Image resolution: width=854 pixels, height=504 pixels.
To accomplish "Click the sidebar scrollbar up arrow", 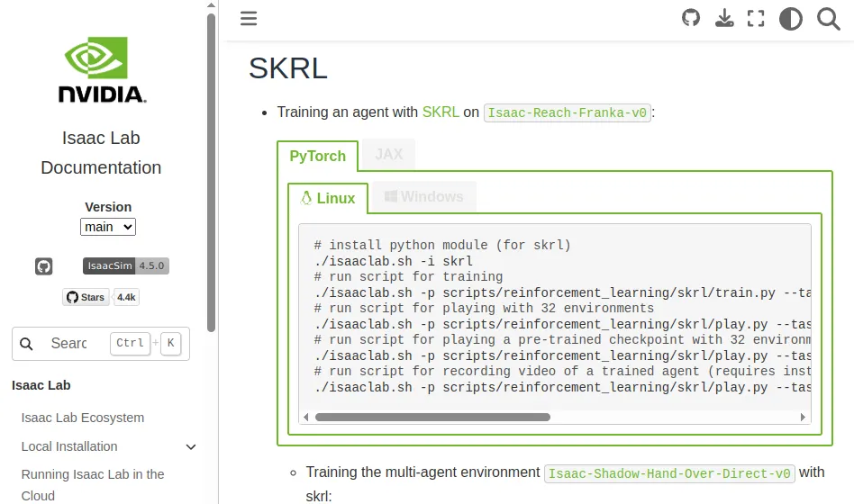I will click(x=212, y=4).
